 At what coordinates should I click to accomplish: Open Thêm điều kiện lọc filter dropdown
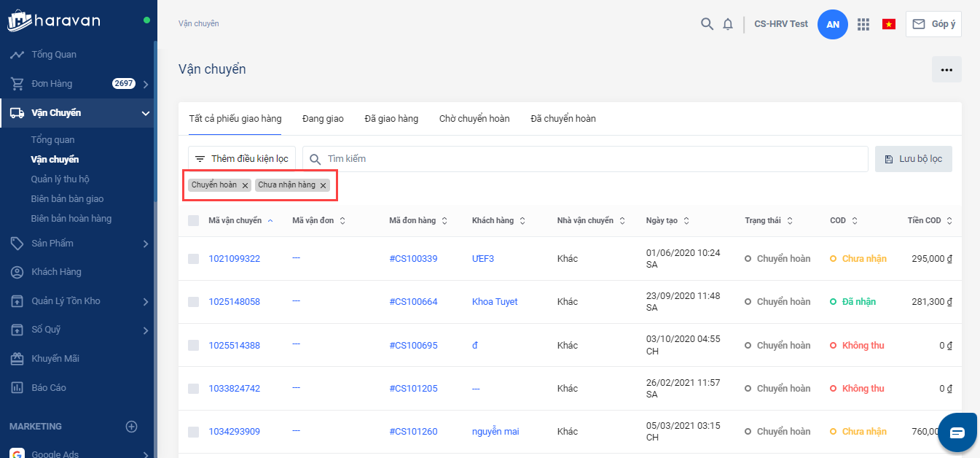[x=242, y=159]
